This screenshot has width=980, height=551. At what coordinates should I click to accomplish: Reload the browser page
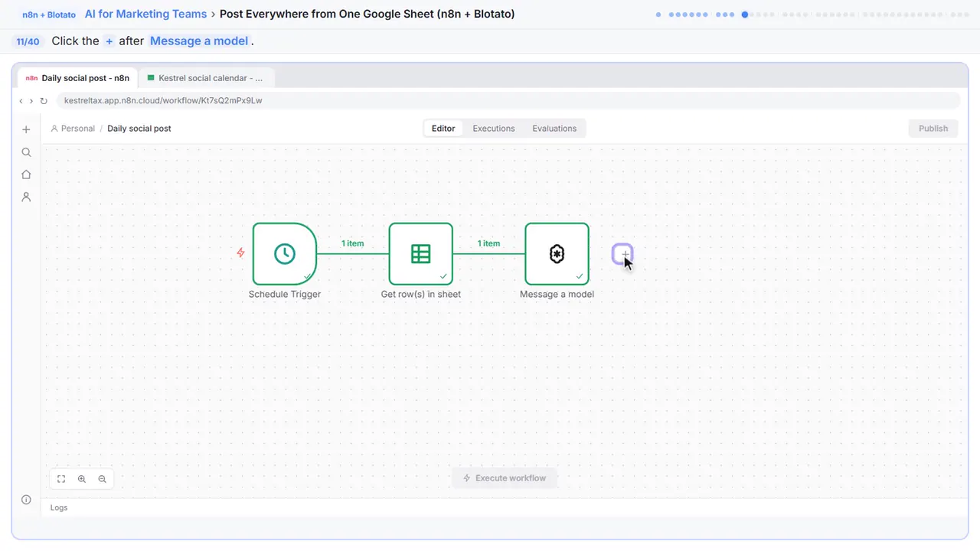click(44, 100)
